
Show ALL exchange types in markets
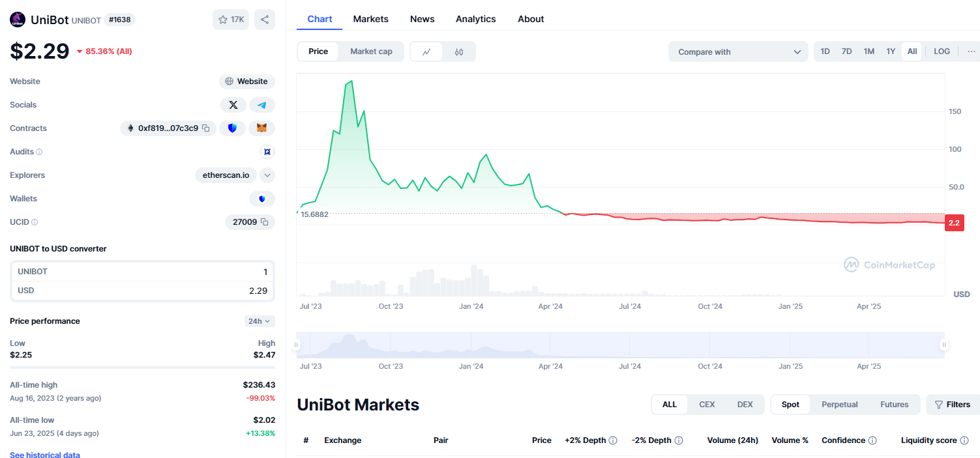point(670,405)
